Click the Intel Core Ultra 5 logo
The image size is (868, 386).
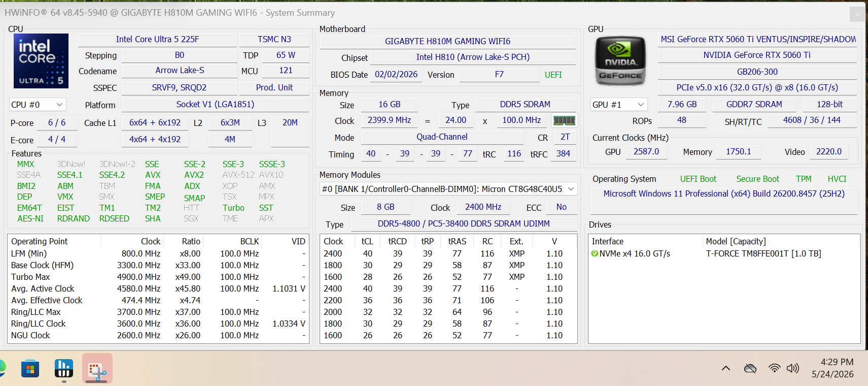coord(41,61)
